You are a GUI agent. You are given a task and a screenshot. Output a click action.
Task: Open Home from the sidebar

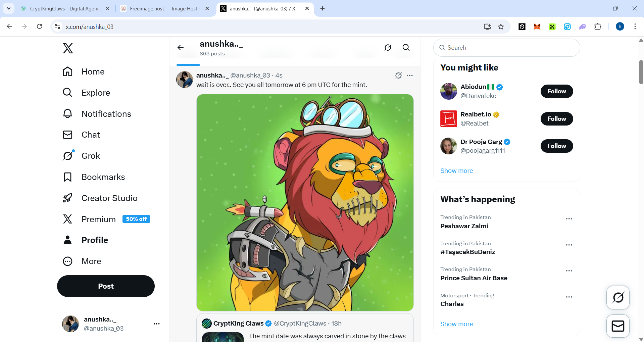click(x=84, y=71)
